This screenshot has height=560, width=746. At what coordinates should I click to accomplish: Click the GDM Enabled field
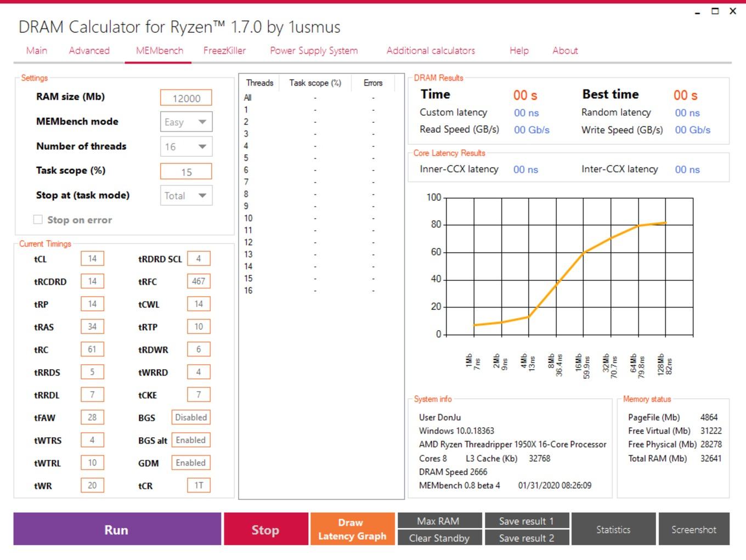pyautogui.click(x=191, y=462)
